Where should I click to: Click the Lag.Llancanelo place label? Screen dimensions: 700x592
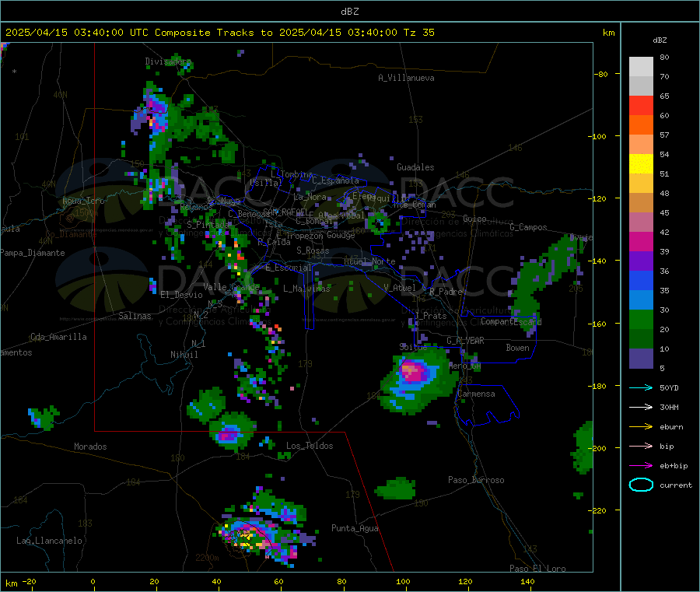[49, 541]
